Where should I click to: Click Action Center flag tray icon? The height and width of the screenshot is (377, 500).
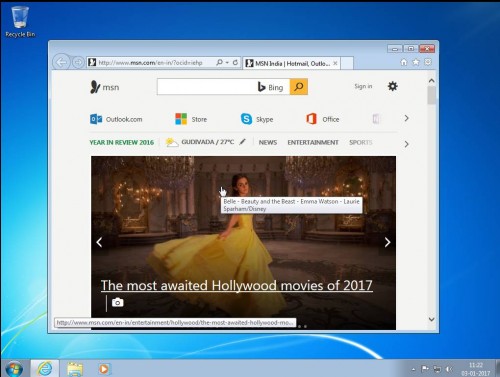click(x=425, y=369)
